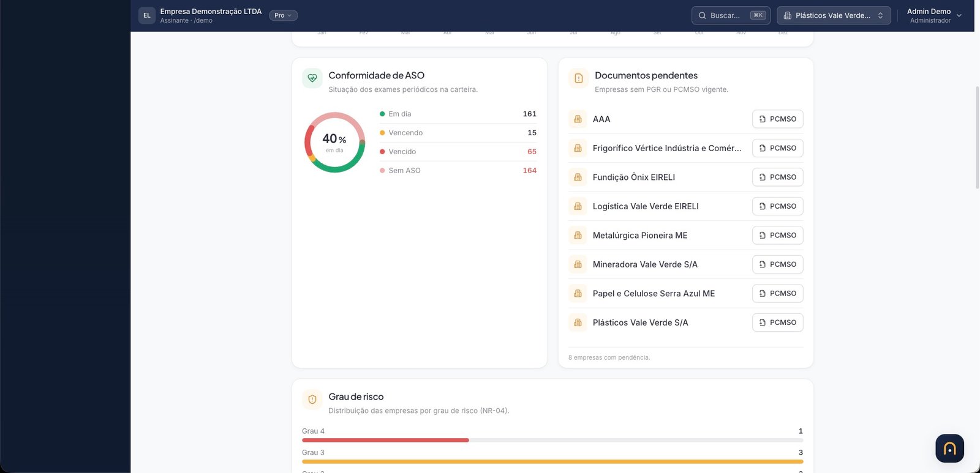Focus the Buscar search field
Screen dimensions: 980x473
(x=731, y=15)
